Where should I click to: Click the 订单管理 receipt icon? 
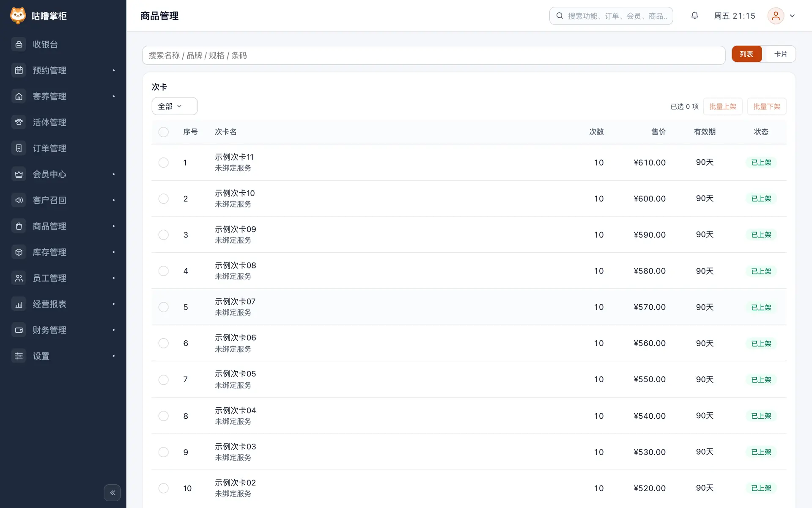coord(19,148)
